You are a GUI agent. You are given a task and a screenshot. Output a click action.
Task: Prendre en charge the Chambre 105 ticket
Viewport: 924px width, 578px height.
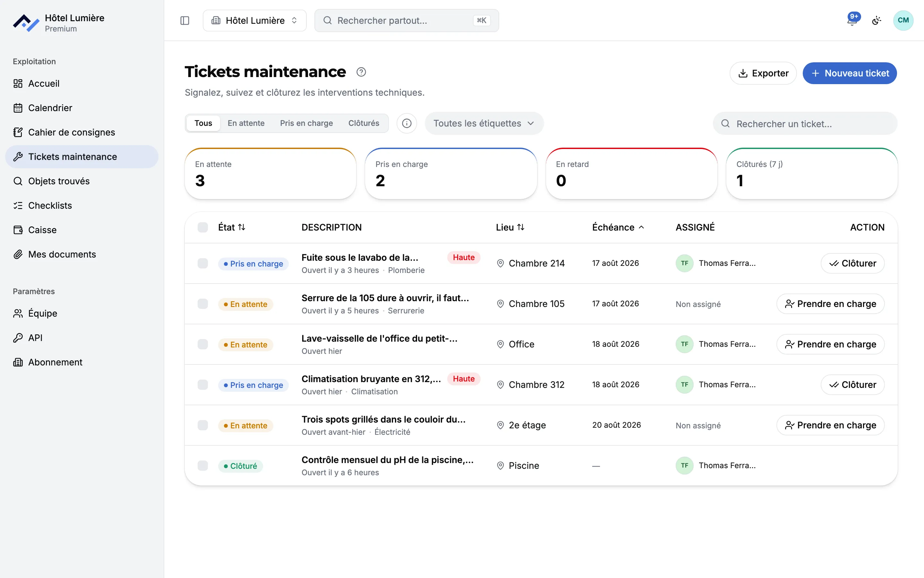coord(830,304)
